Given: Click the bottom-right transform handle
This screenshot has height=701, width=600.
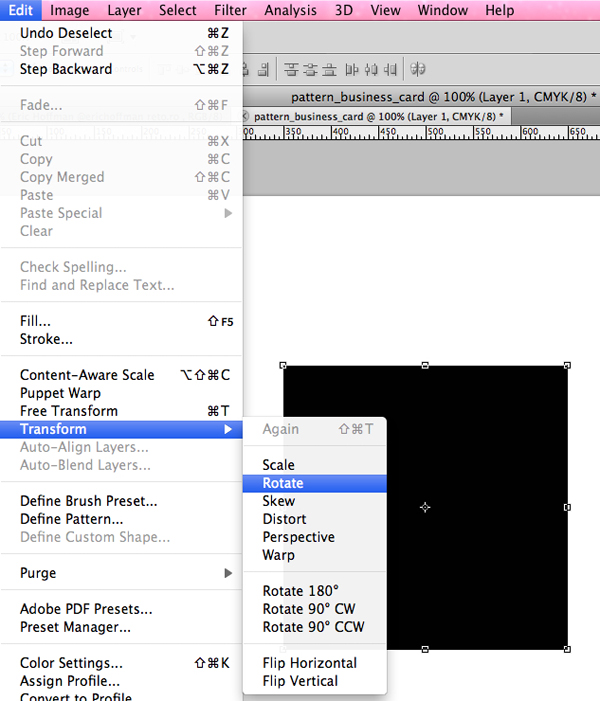Looking at the screenshot, I should click(567, 649).
